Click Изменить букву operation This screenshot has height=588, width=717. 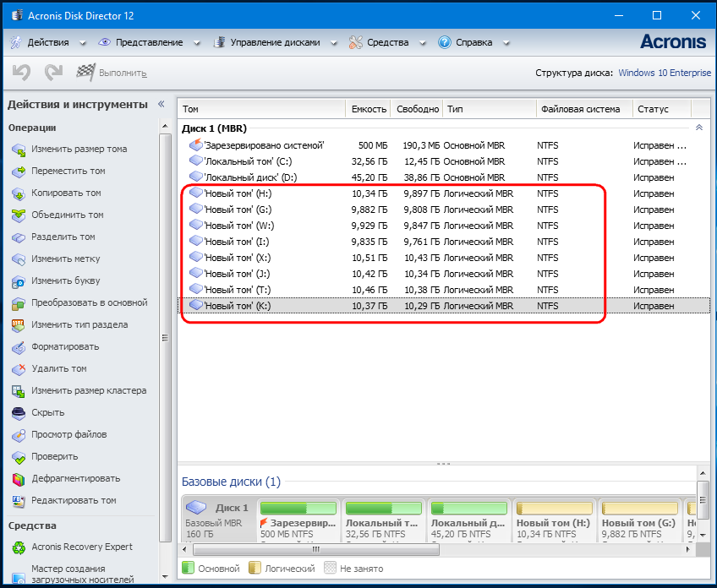pos(65,280)
